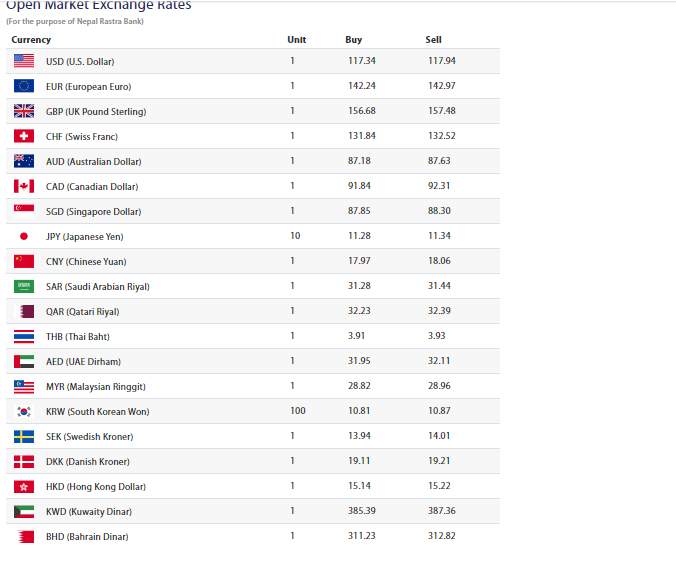676x561 pixels.
Task: Select the Japanese flag icon
Action: [x=24, y=236]
